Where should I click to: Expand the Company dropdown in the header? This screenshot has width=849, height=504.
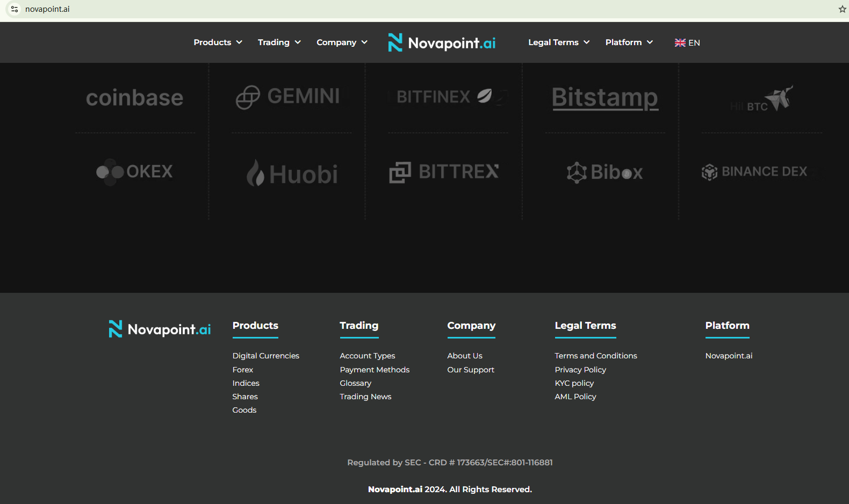click(x=342, y=42)
